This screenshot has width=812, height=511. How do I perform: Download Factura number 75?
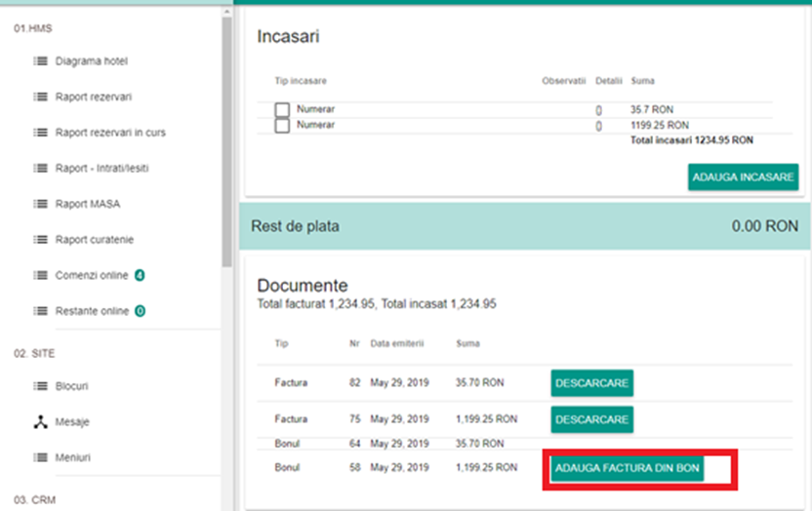point(591,419)
